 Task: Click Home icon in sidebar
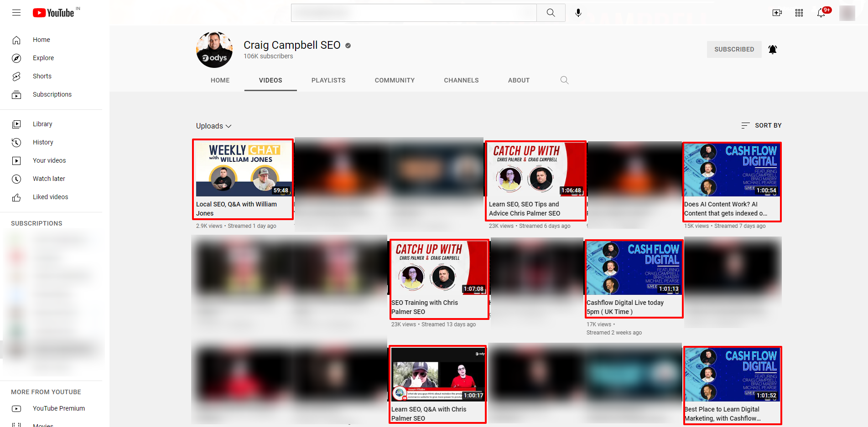16,40
